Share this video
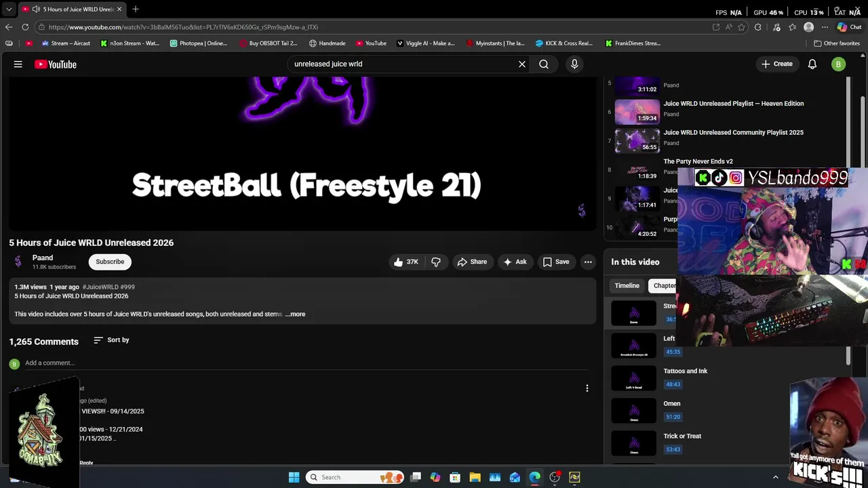 coord(472,262)
